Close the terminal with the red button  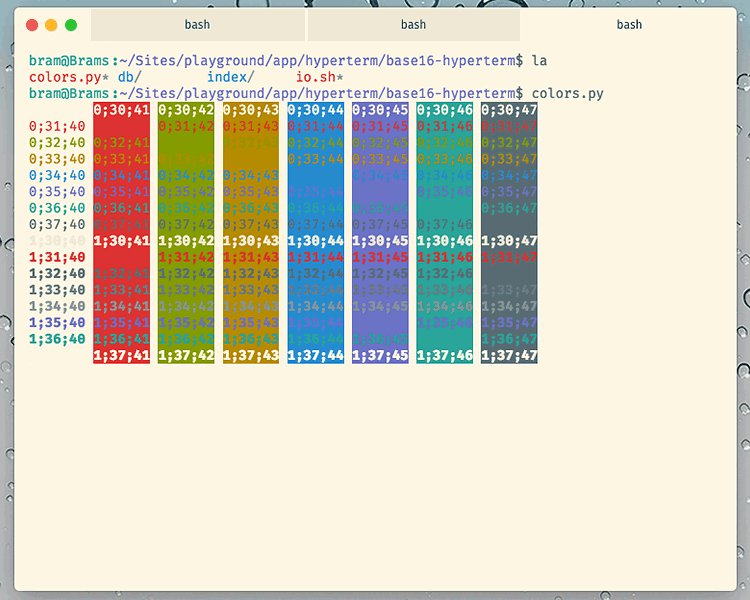(32, 25)
